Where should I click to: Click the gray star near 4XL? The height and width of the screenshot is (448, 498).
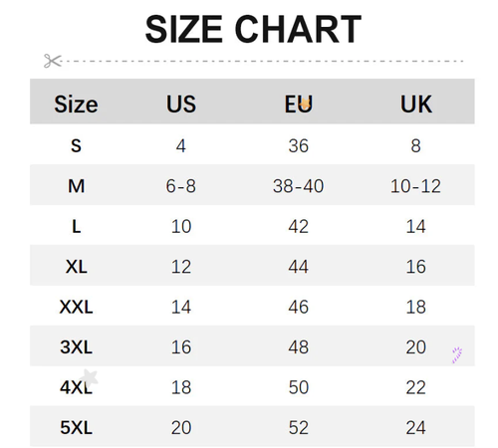[x=89, y=377]
